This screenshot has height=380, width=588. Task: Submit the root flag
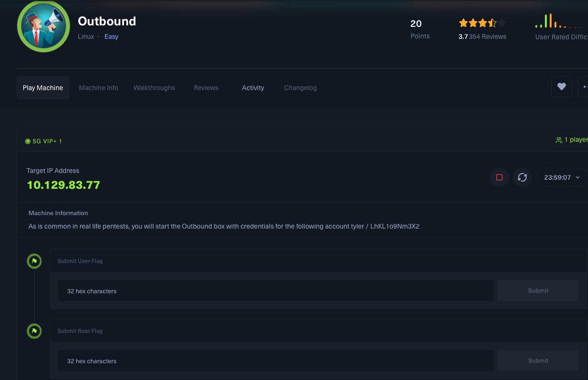point(538,361)
